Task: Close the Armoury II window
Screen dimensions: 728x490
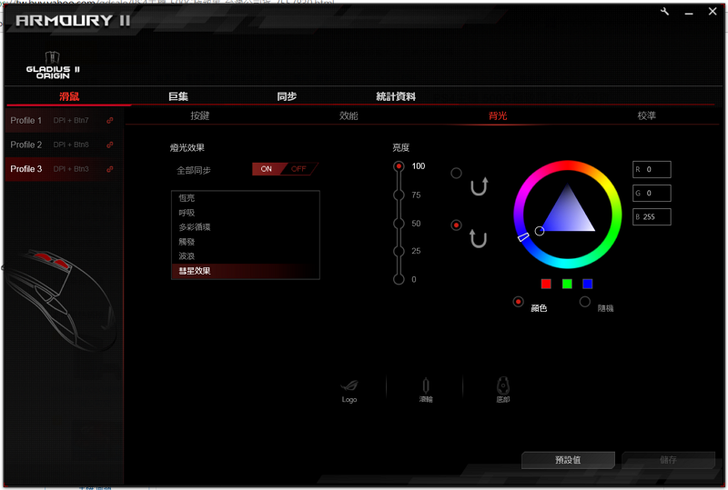Action: pyautogui.click(x=713, y=12)
